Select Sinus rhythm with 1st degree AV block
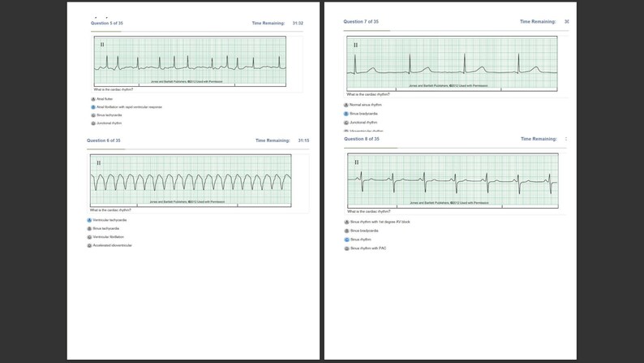 pos(377,222)
